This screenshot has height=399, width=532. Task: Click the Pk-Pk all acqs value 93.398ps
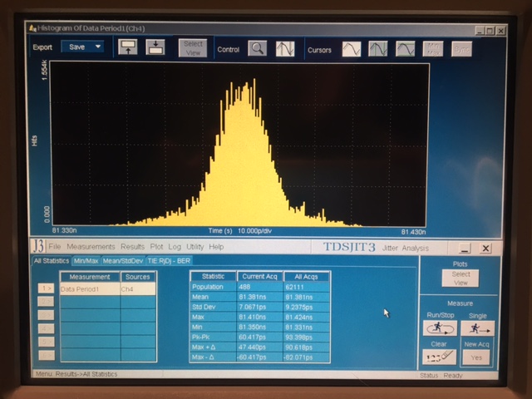[306, 337]
